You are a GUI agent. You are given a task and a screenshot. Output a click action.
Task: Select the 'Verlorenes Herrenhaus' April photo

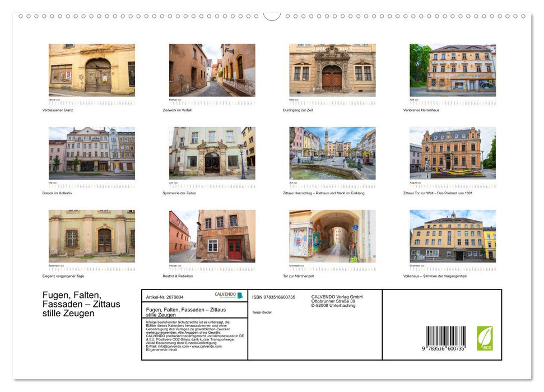pos(453,70)
